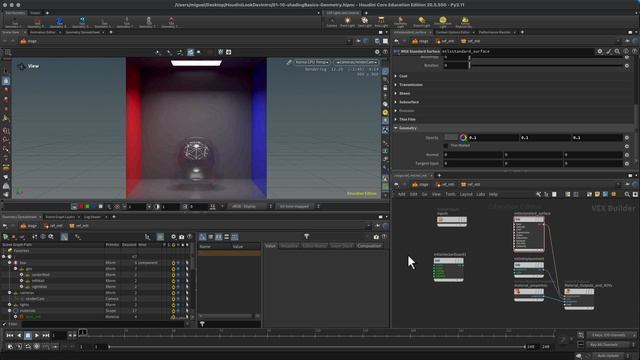Select the Point Light shelf tool
Screen dimensions: 640x360
click(x=347, y=22)
